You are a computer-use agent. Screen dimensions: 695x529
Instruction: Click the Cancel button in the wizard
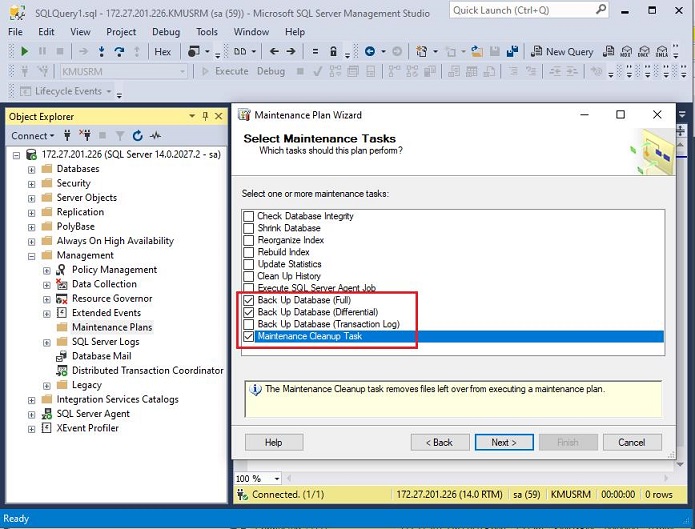coord(631,442)
